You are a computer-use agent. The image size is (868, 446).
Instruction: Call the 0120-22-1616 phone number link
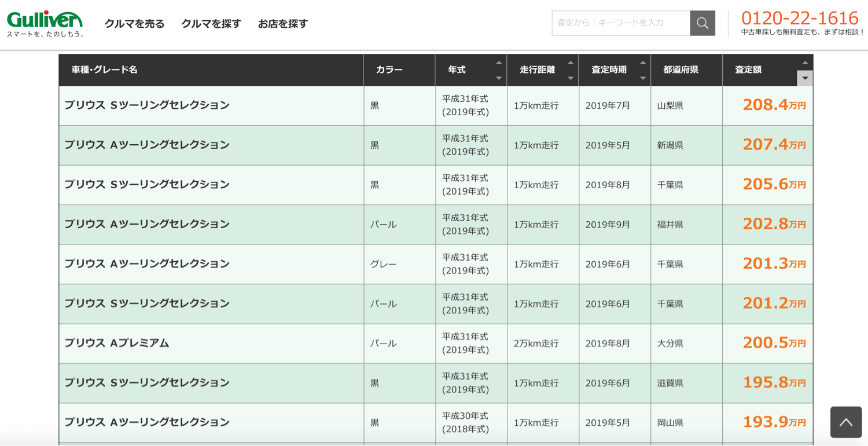pyautogui.click(x=801, y=18)
